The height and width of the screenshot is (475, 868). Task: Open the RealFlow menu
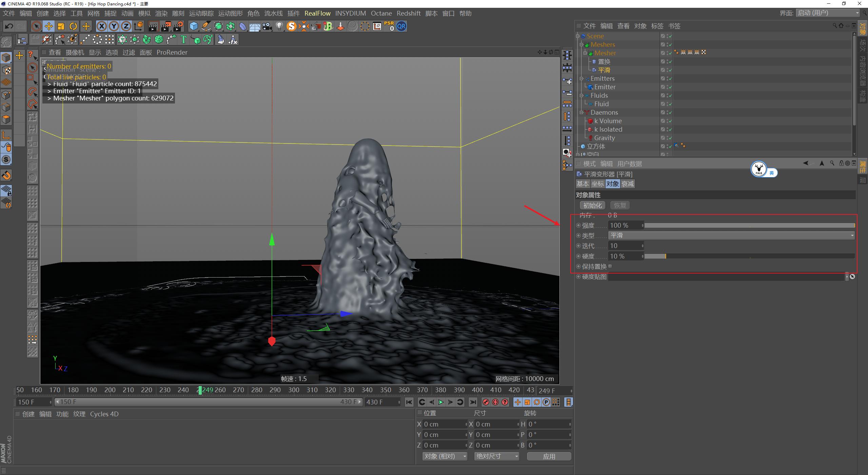click(317, 13)
